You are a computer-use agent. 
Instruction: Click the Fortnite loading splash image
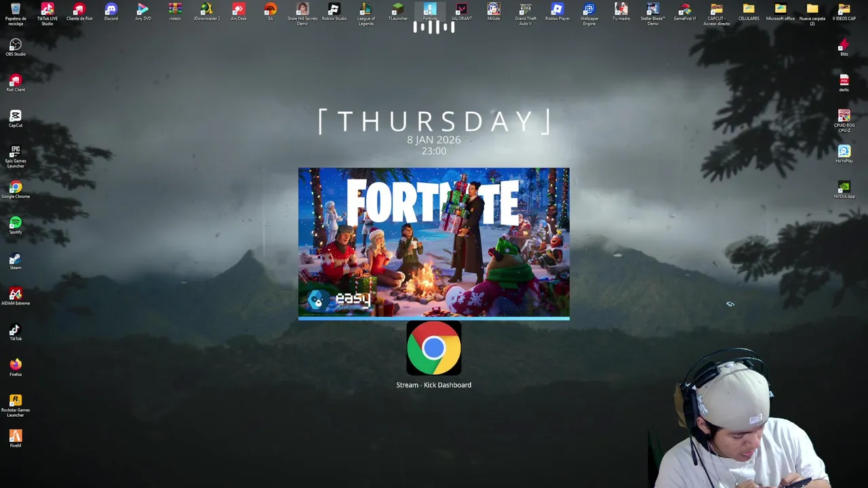pyautogui.click(x=434, y=243)
